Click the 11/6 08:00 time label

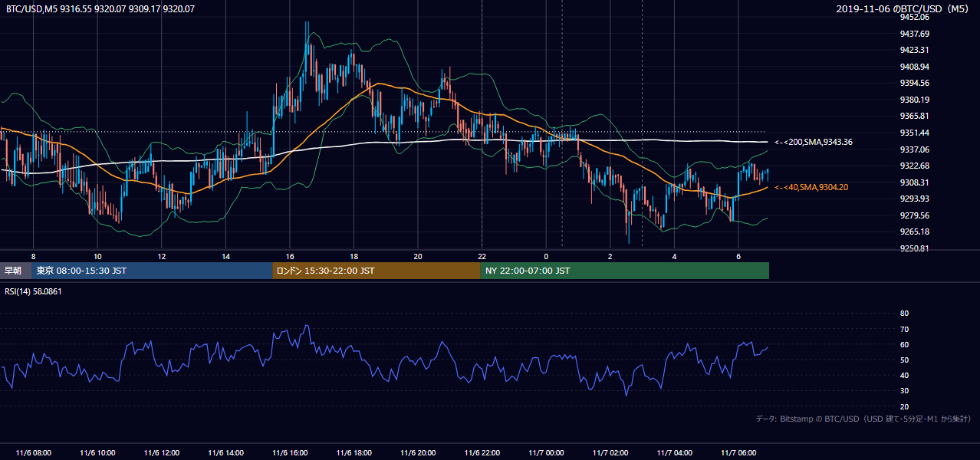[x=33, y=453]
